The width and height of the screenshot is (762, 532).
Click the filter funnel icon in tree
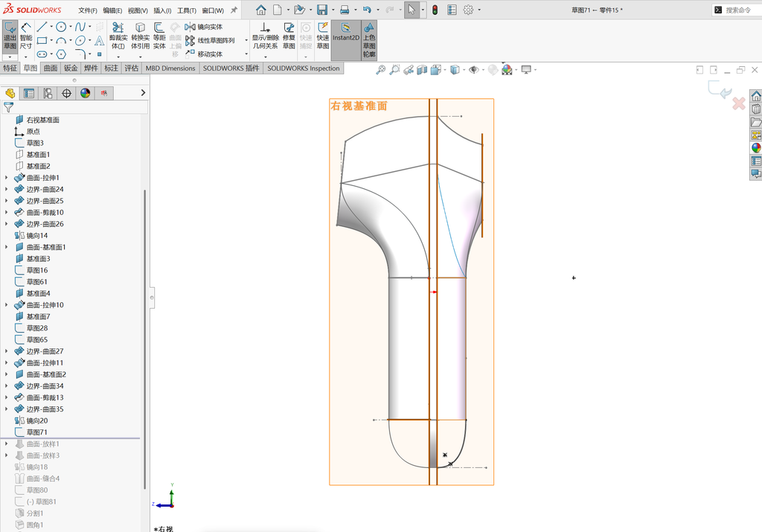click(8, 107)
